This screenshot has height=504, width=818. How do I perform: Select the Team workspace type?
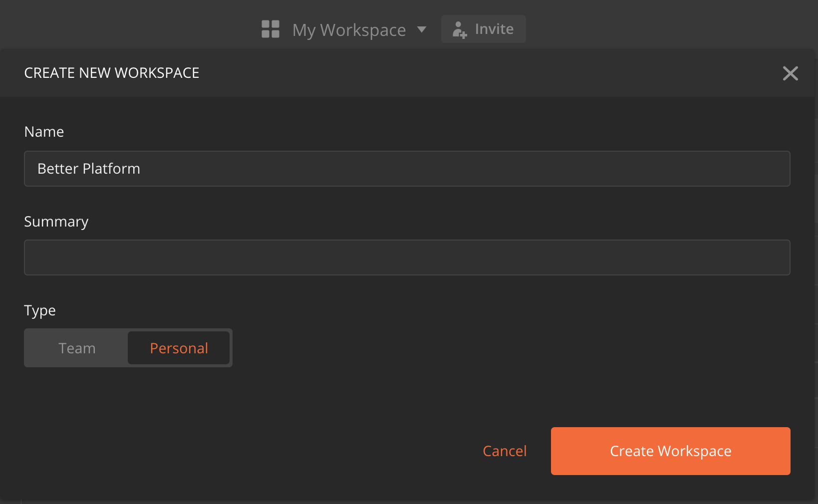(77, 348)
